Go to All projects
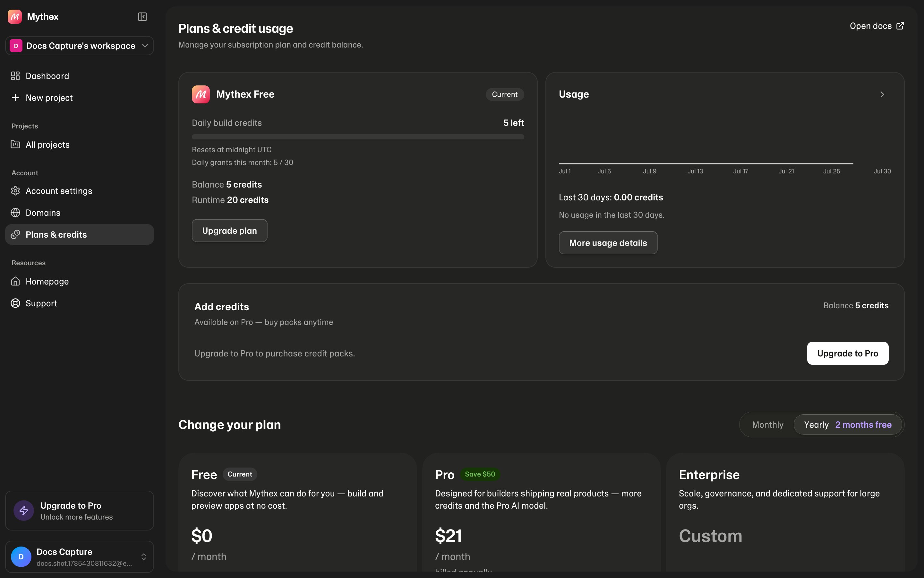 point(80,144)
